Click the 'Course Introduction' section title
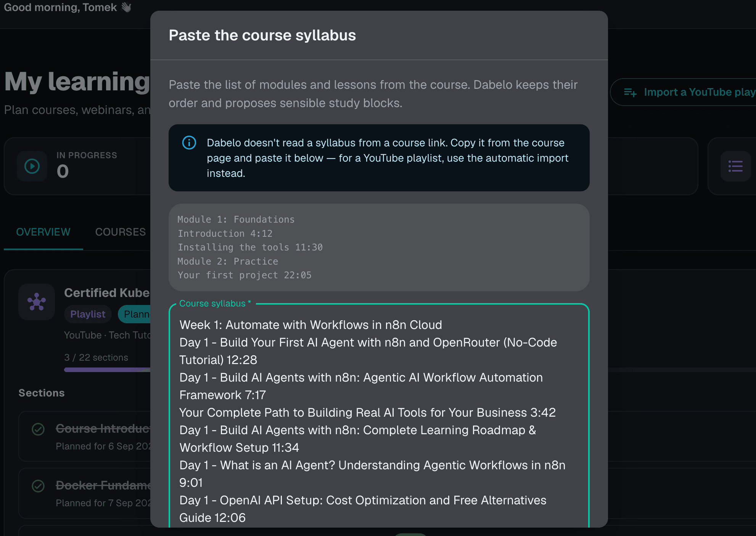This screenshot has height=536, width=756. [x=103, y=429]
